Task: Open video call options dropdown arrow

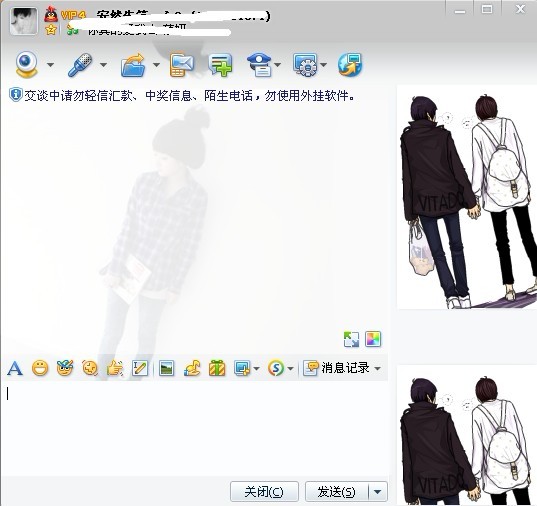Action: point(50,65)
